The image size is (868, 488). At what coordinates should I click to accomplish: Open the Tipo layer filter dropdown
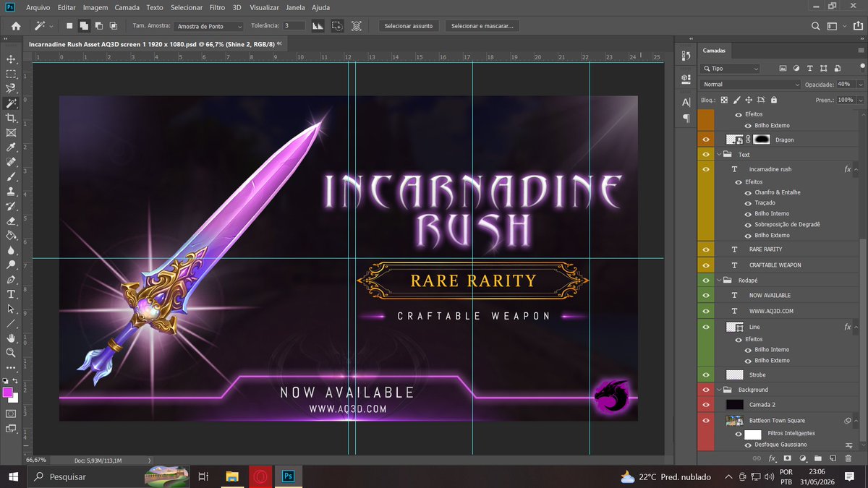point(730,69)
